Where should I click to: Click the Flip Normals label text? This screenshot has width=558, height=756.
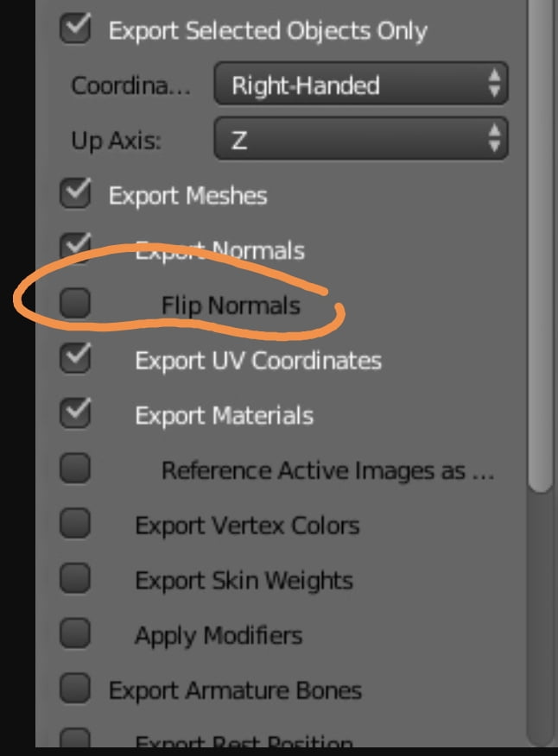click(x=231, y=306)
